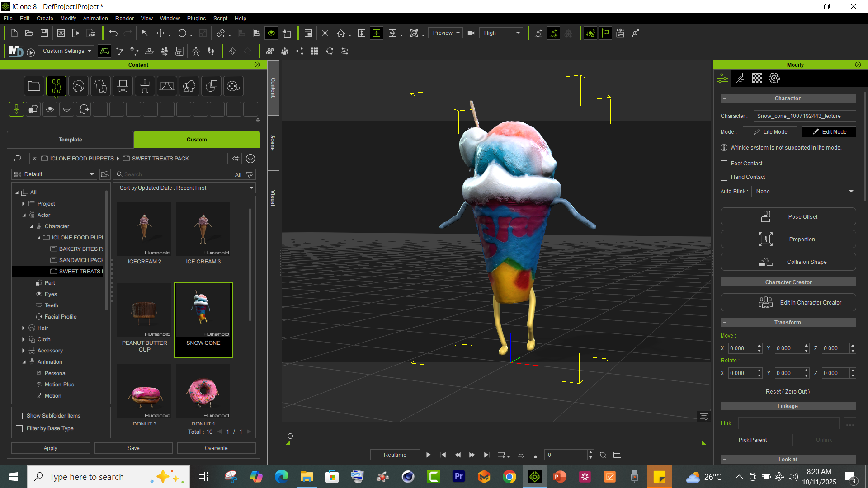Click the timeline playhead marker

pos(290,436)
